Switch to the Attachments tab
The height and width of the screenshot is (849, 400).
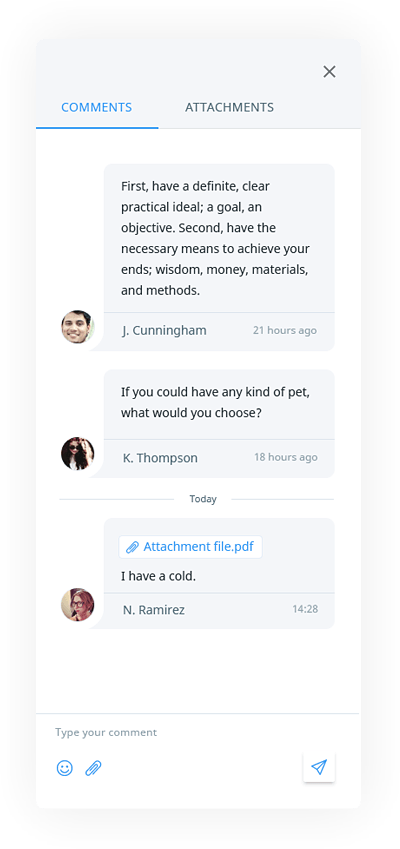229,107
